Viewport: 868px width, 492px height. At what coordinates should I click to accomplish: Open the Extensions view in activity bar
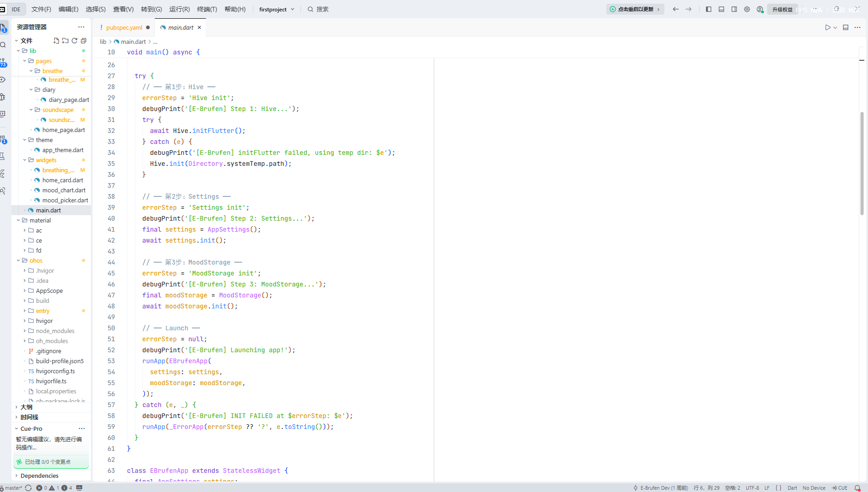[x=3, y=139]
